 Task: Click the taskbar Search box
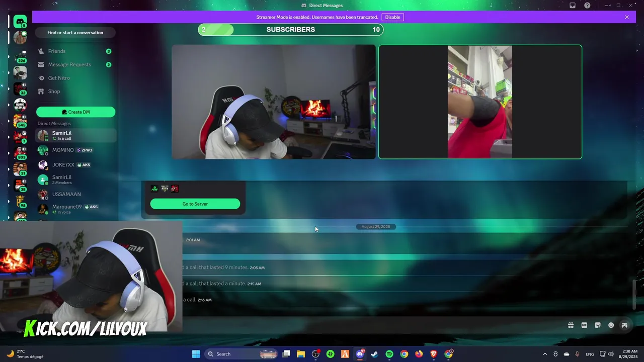[x=242, y=354]
